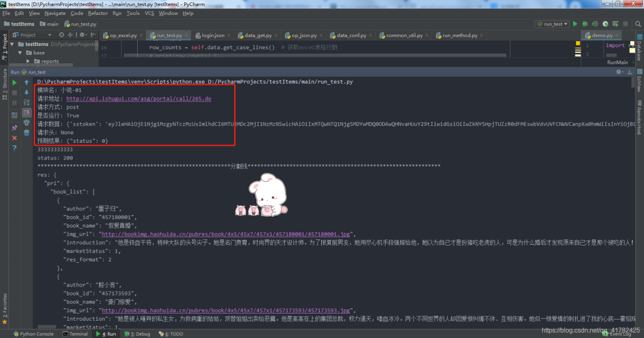Toggle the 1: Project side panel
The height and width of the screenshot is (338, 644).
click(x=5, y=47)
